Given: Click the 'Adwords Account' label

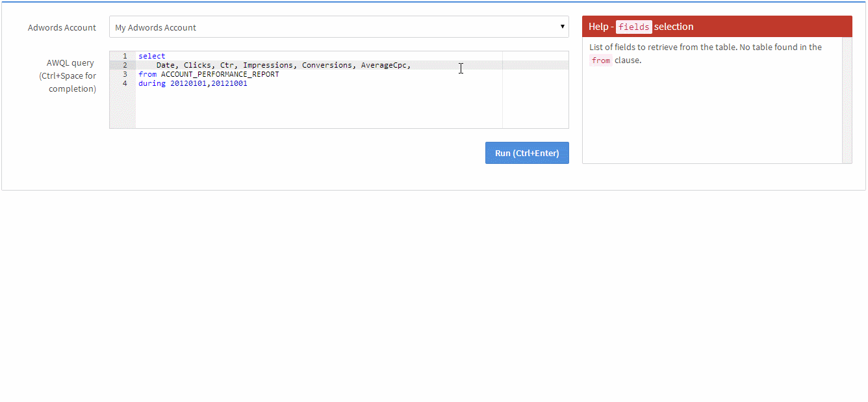Looking at the screenshot, I should [x=62, y=28].
